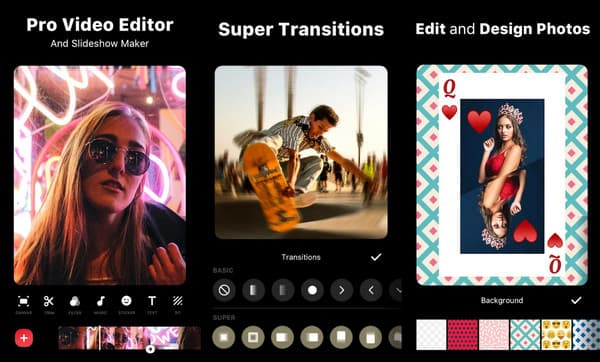Pick the blue diamond pattern background swatch
600x362 pixels.
click(x=587, y=335)
